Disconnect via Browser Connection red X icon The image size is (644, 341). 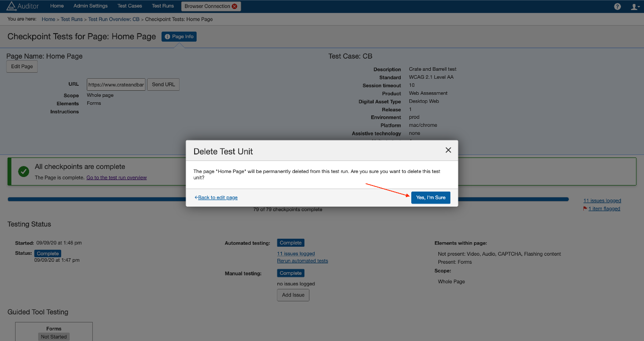[235, 7]
